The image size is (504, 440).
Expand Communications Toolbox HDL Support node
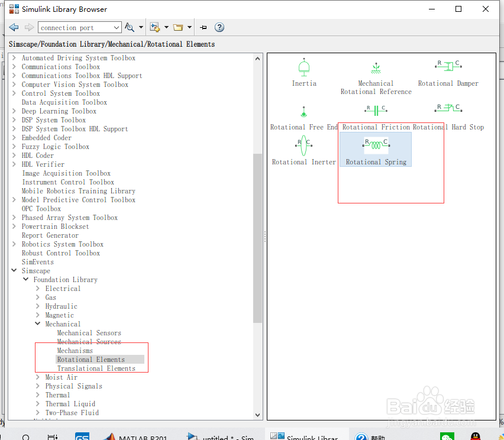(x=14, y=76)
